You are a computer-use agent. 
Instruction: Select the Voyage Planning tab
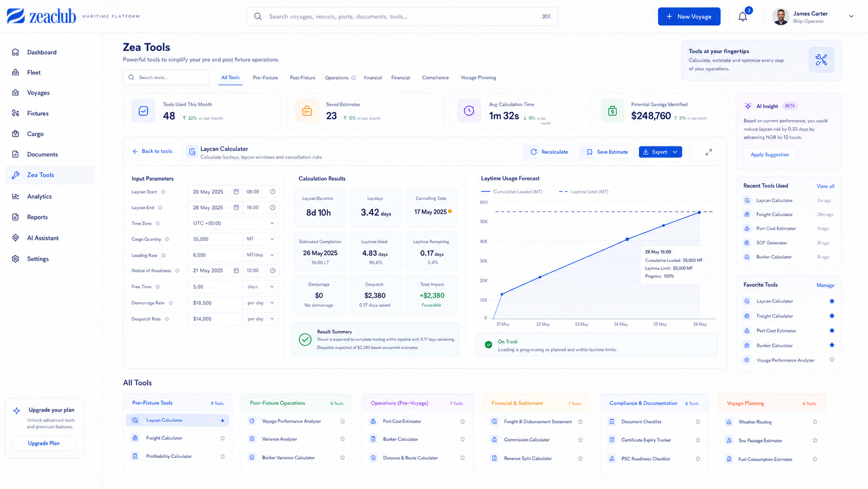tap(478, 78)
